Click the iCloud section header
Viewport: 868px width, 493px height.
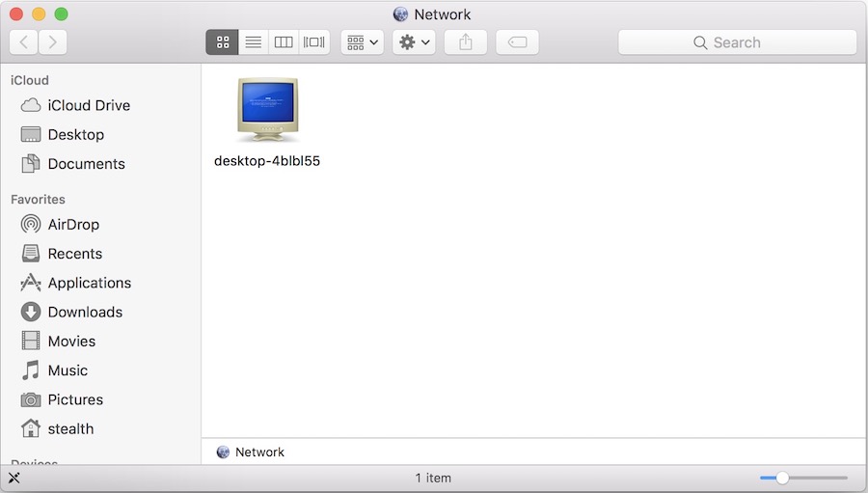pyautogui.click(x=29, y=80)
